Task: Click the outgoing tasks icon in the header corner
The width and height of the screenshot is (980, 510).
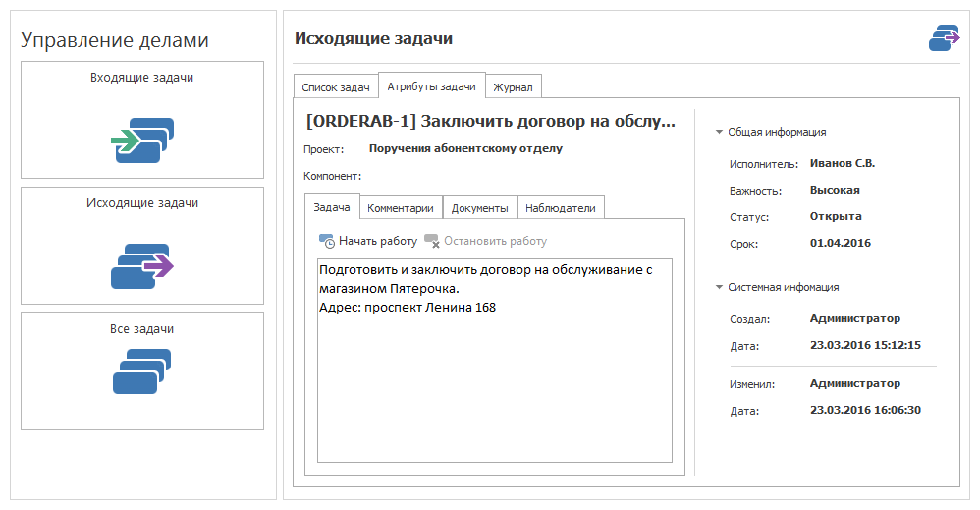Action: [945, 38]
